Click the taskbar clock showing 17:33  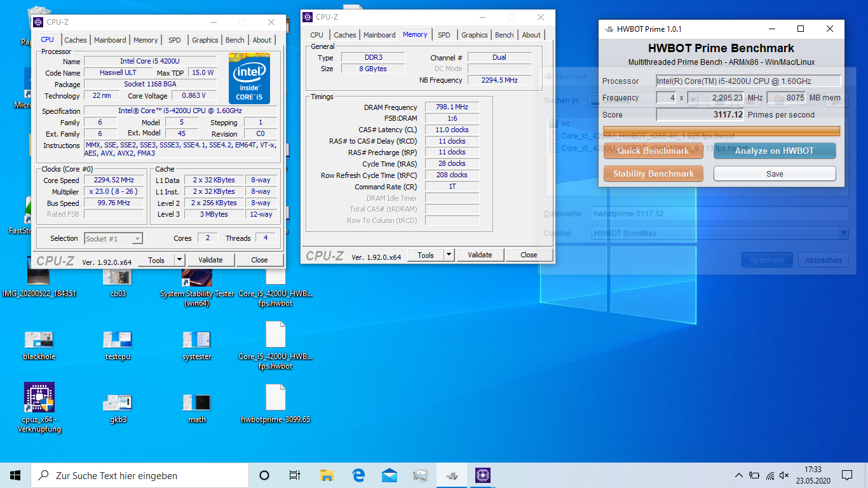815,475
